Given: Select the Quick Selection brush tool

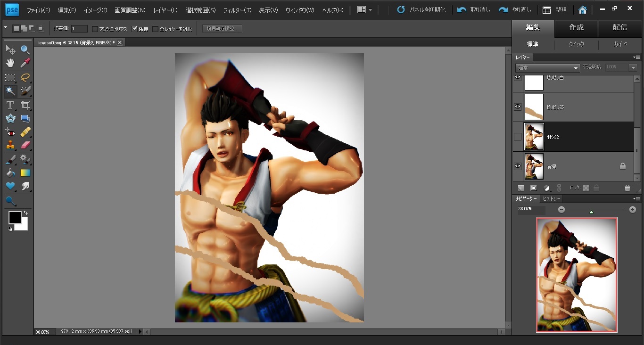Looking at the screenshot, I should point(25,90).
